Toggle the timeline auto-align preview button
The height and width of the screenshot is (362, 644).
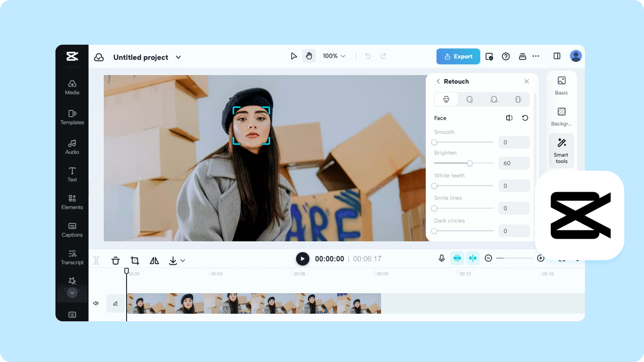tap(473, 258)
